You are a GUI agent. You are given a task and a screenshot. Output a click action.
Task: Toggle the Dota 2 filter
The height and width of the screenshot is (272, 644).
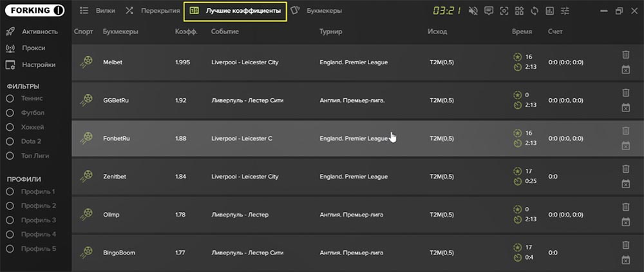[10, 142]
